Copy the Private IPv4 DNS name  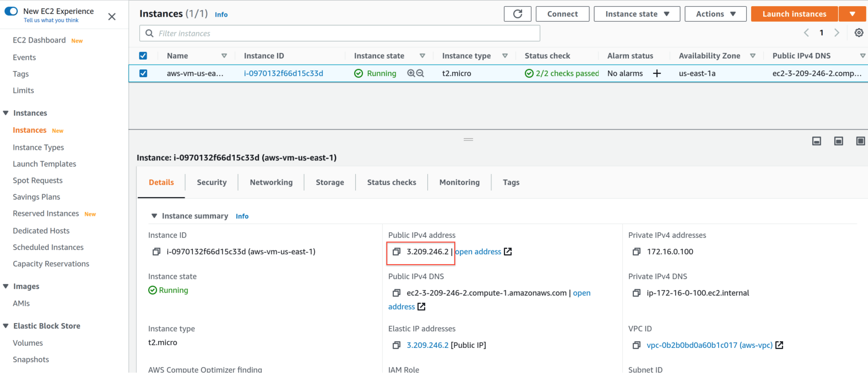tap(637, 293)
